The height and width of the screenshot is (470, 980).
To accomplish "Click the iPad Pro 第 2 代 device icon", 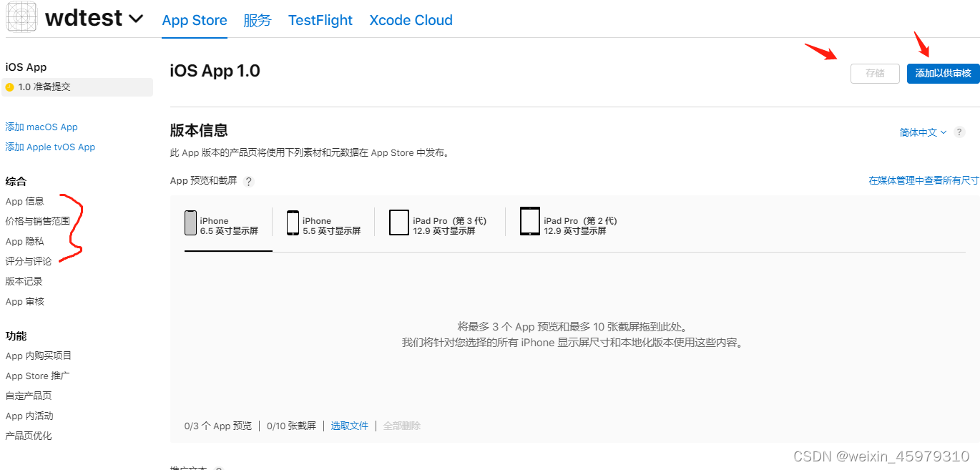I will pos(530,222).
